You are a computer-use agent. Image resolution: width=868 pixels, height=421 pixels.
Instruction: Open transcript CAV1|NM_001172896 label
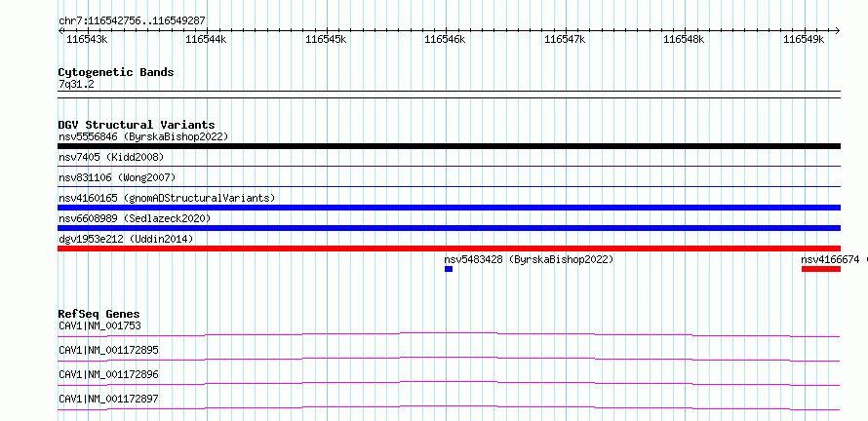coord(108,374)
